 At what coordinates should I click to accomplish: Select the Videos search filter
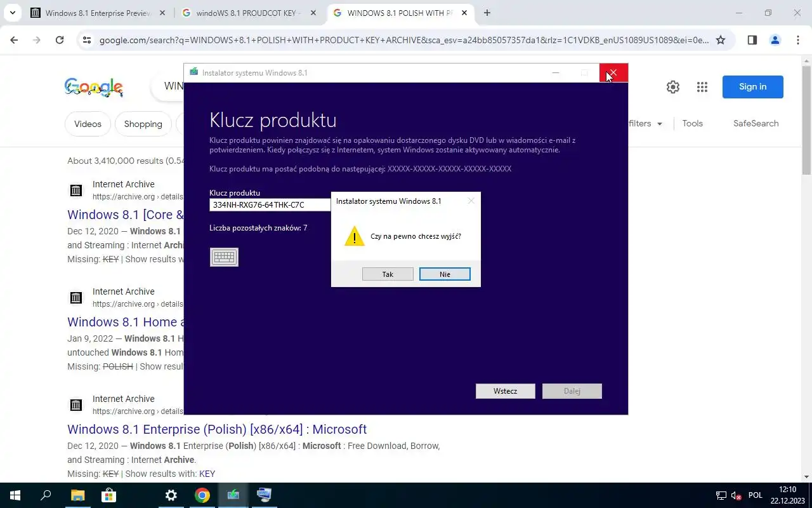pyautogui.click(x=88, y=124)
